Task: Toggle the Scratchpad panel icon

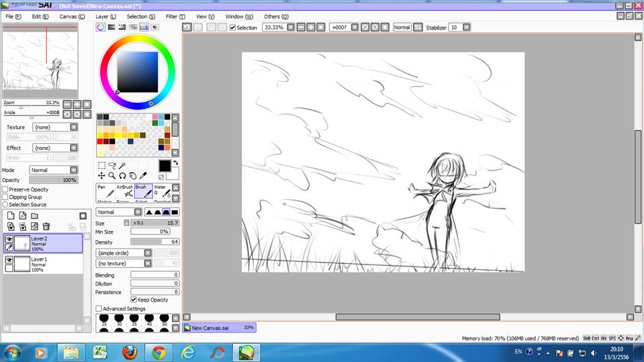Action: click(x=155, y=27)
